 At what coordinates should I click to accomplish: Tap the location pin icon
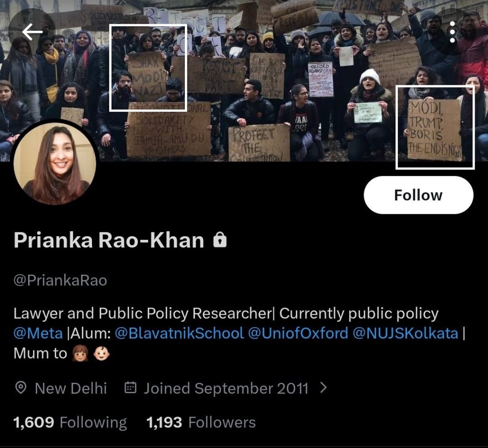21,388
